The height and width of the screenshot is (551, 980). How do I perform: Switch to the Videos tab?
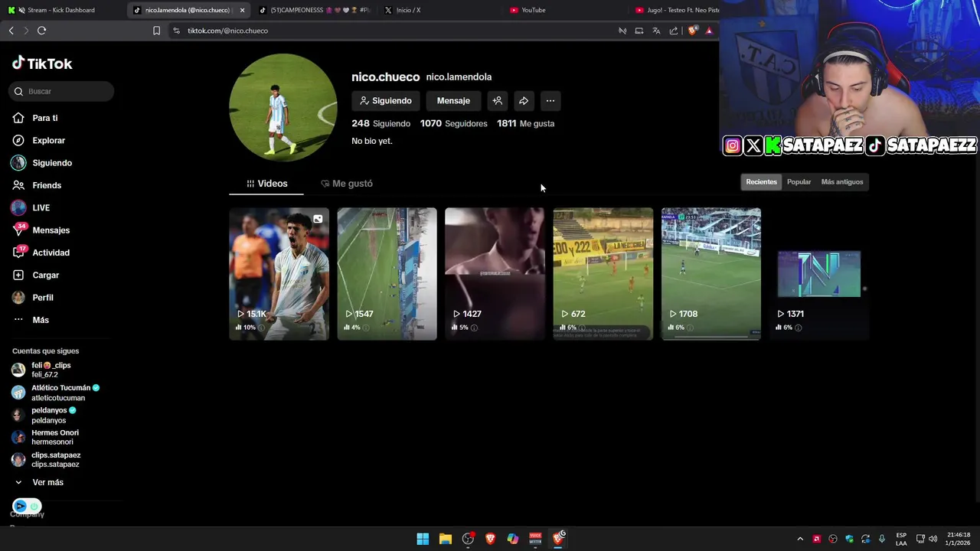pos(266,184)
